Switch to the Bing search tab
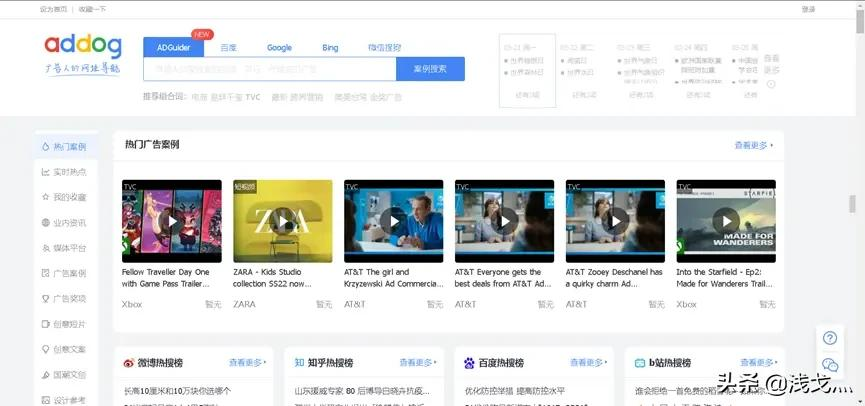 330,47
